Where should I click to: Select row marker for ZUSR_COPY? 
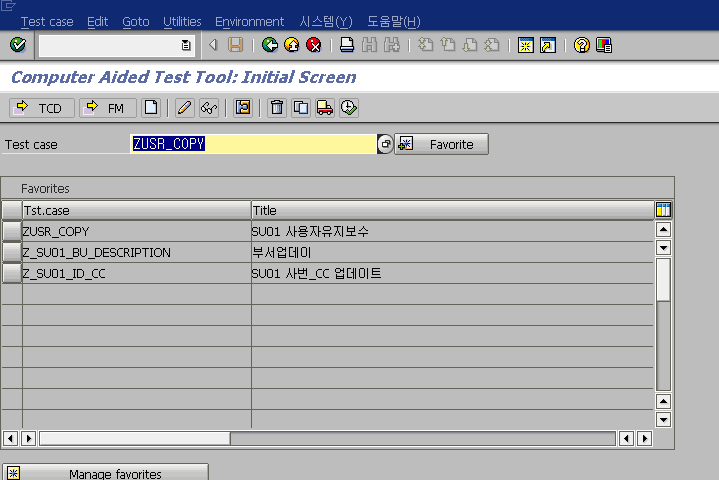pyautogui.click(x=12, y=231)
